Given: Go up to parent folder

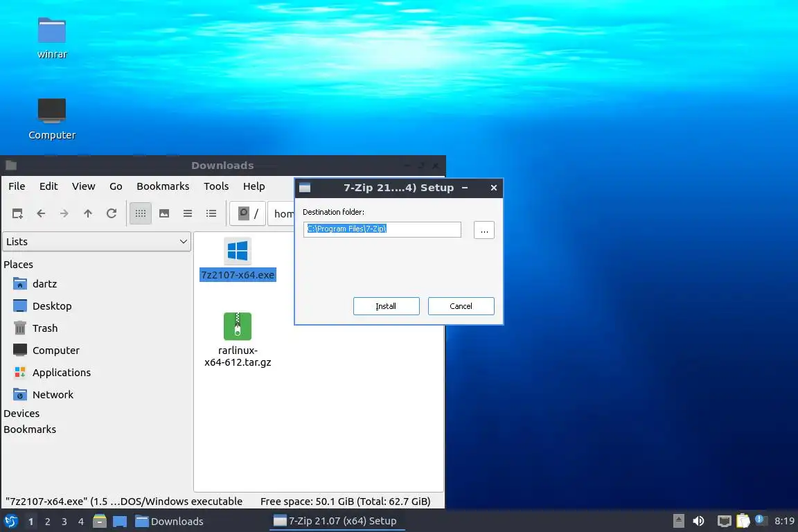Looking at the screenshot, I should tap(88, 213).
